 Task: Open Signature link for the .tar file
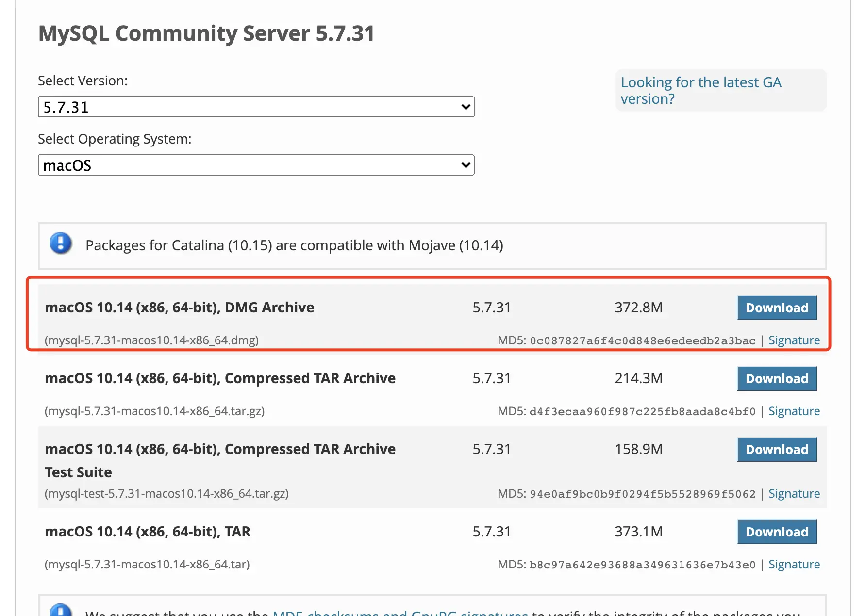794,565
